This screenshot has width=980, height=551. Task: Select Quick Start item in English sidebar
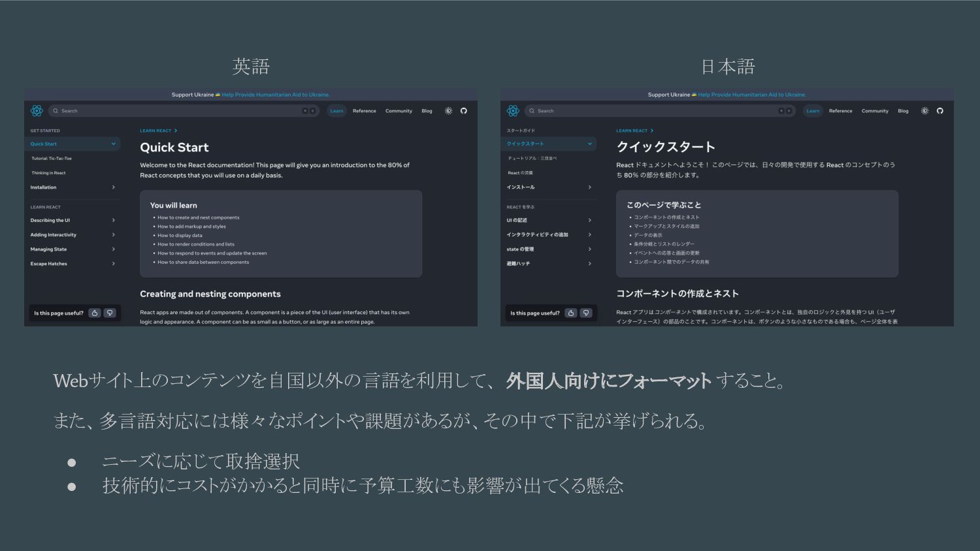[72, 144]
